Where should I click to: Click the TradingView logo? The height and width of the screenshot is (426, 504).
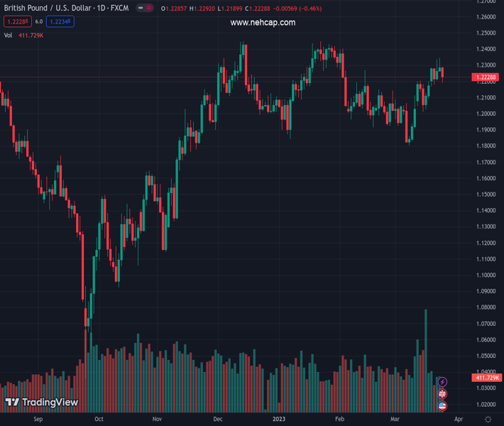point(42,403)
